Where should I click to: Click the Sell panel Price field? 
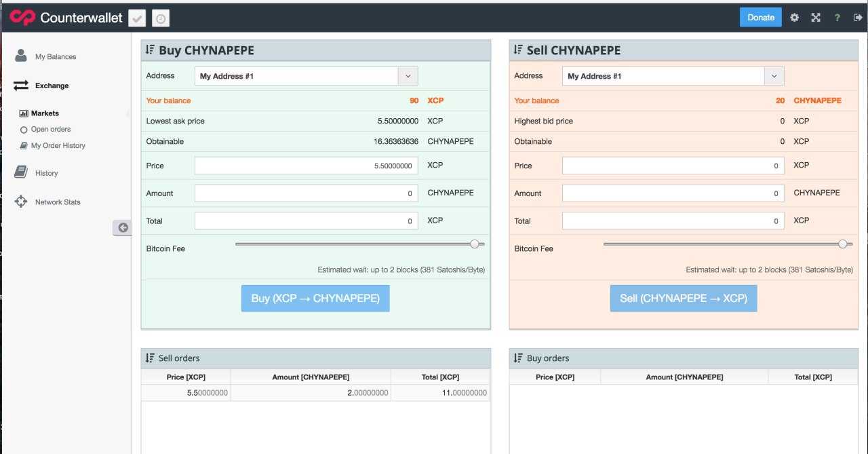[x=673, y=166]
